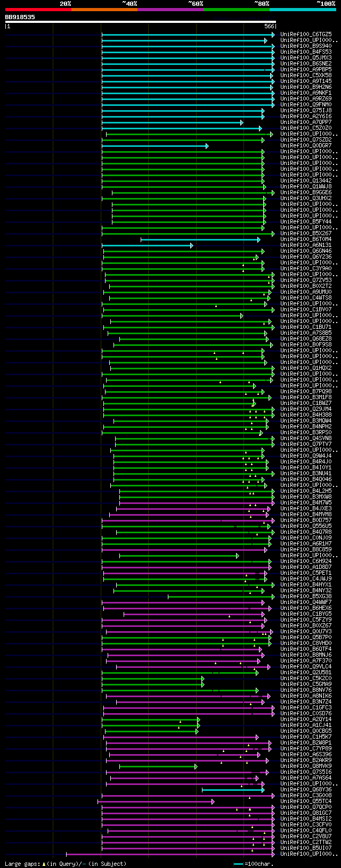The image size is (341, 868).
Task: Select the UniRef100_A9NKF1 label
Action: (306, 93)
